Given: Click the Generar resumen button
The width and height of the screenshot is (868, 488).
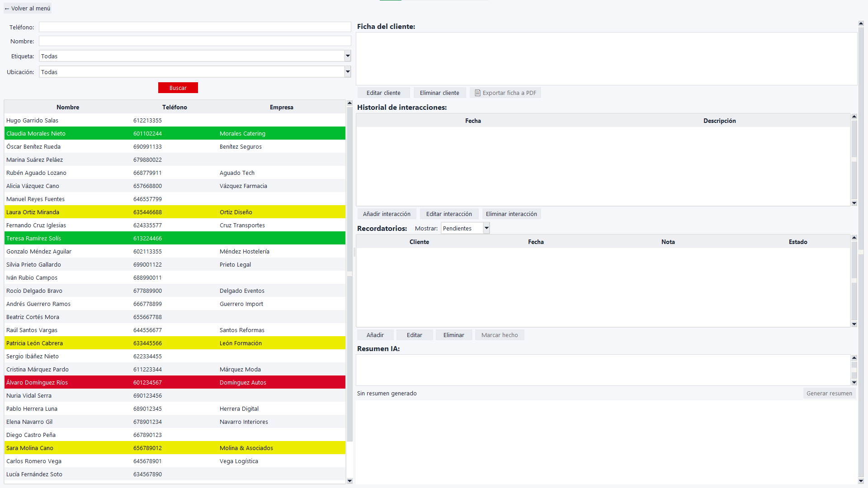Looking at the screenshot, I should pyautogui.click(x=829, y=393).
